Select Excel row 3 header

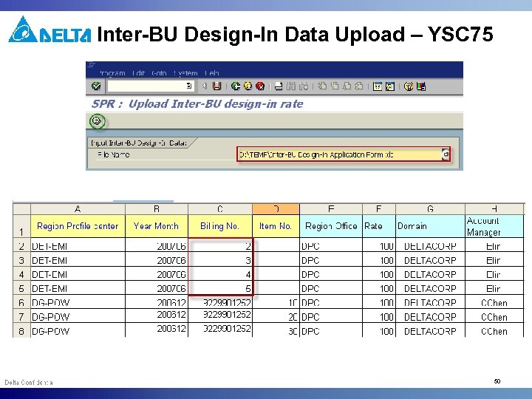point(21,259)
